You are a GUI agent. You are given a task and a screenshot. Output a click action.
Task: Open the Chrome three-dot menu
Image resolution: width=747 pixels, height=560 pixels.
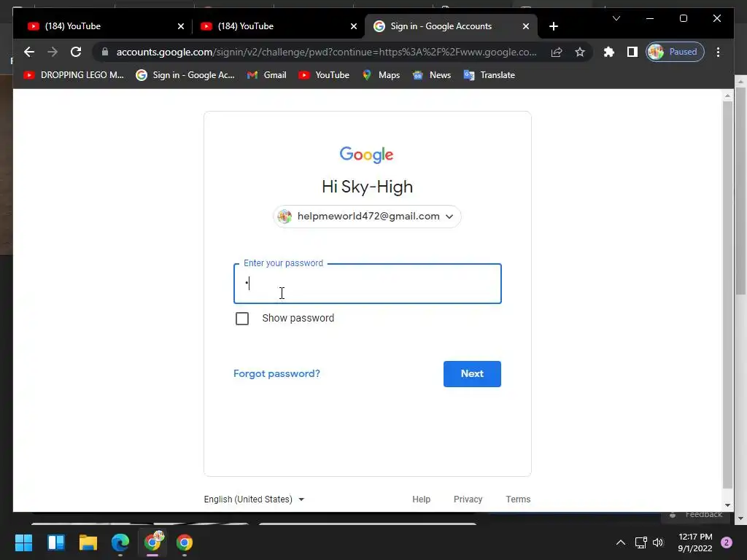pyautogui.click(x=718, y=52)
